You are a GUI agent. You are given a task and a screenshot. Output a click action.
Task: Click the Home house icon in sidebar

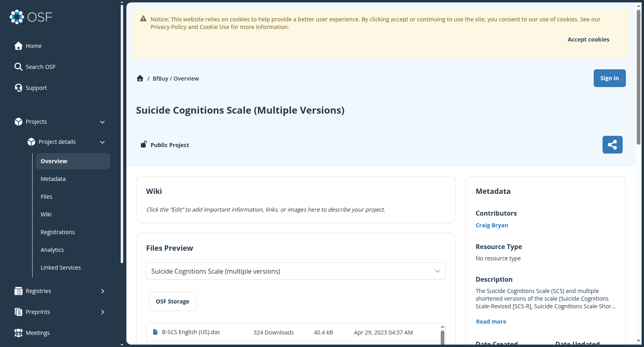(19, 46)
